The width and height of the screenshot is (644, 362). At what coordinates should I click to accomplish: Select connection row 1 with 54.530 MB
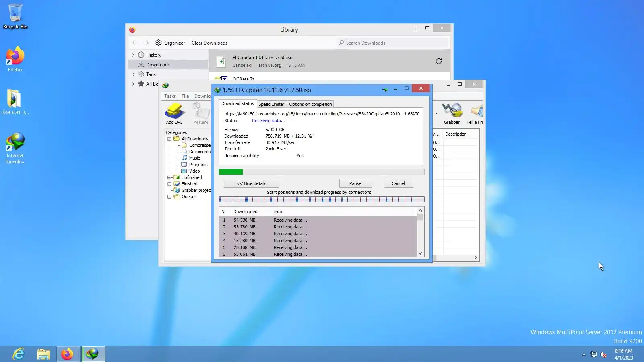pyautogui.click(x=318, y=220)
